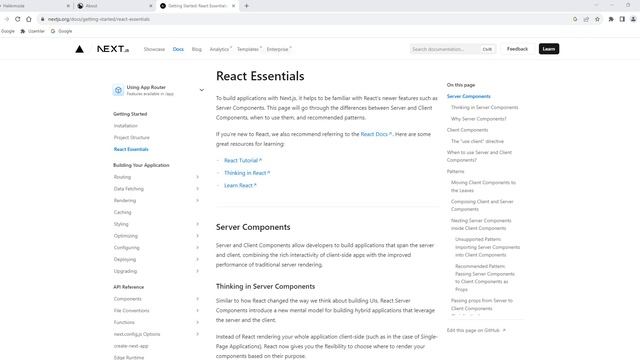Click the black Learn button

[x=549, y=49]
